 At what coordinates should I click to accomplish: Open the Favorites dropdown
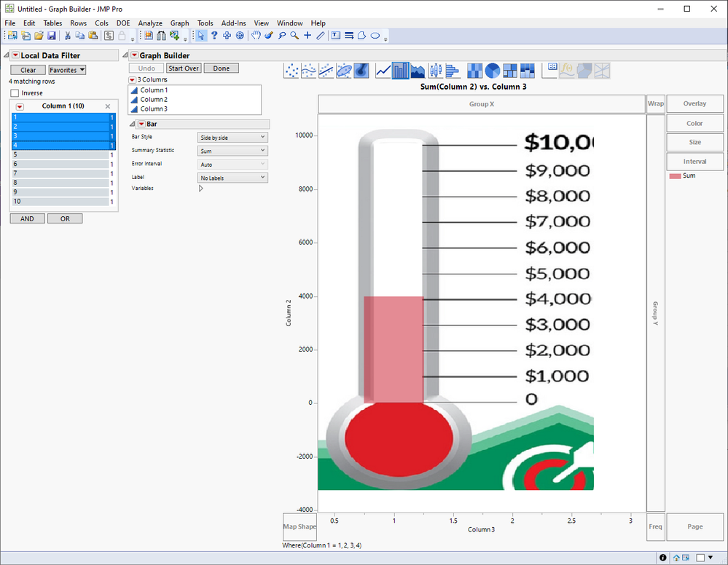click(x=67, y=70)
